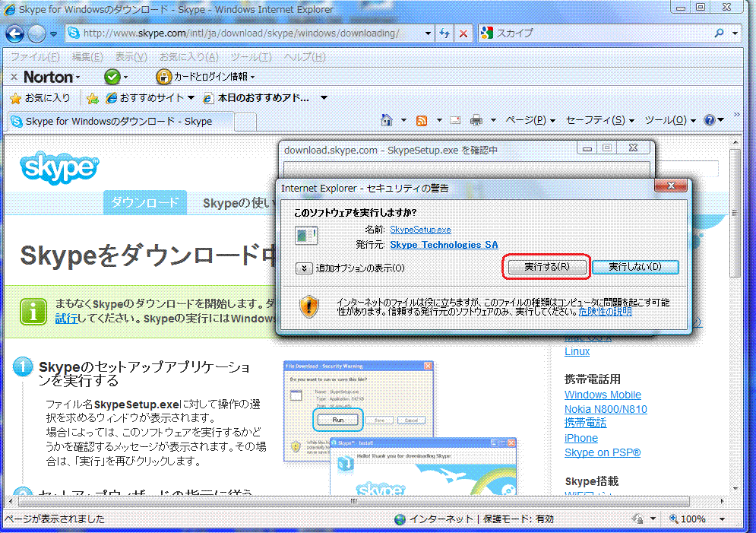Viewport: 756px width, 533px height.
Task: Close the security warning dialog
Action: (x=671, y=186)
